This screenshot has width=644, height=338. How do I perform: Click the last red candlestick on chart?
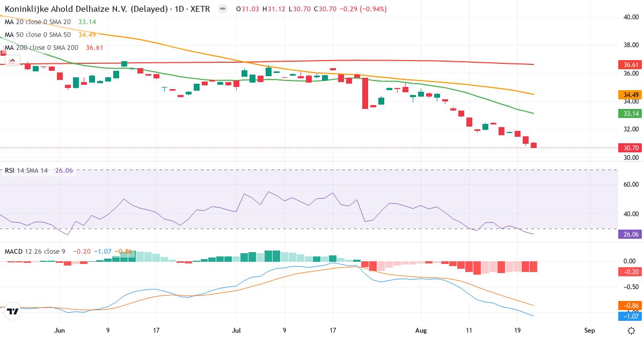click(534, 145)
